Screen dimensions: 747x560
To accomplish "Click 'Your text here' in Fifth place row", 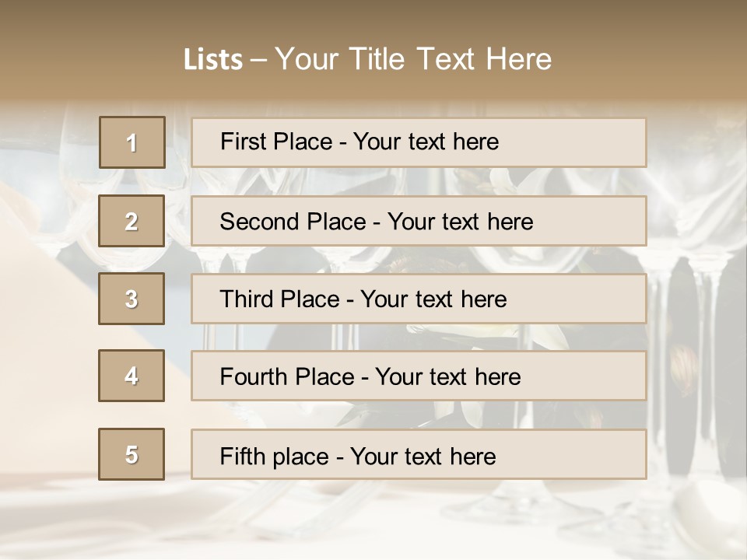I will (423, 456).
